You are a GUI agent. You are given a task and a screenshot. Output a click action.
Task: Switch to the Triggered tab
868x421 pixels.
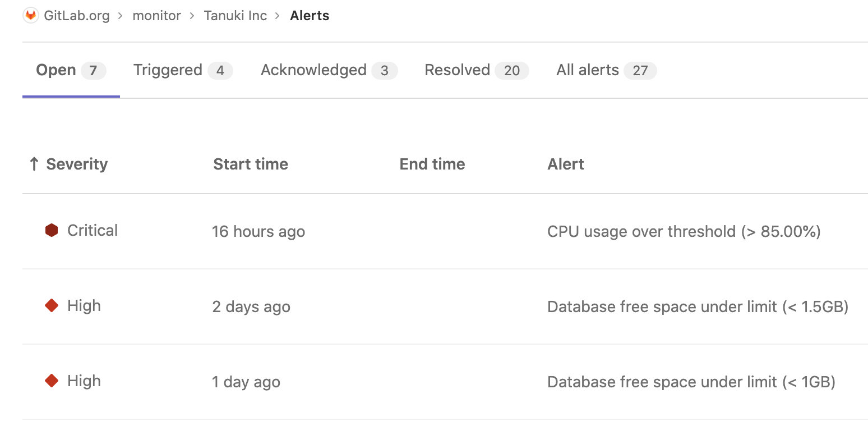[x=168, y=70]
